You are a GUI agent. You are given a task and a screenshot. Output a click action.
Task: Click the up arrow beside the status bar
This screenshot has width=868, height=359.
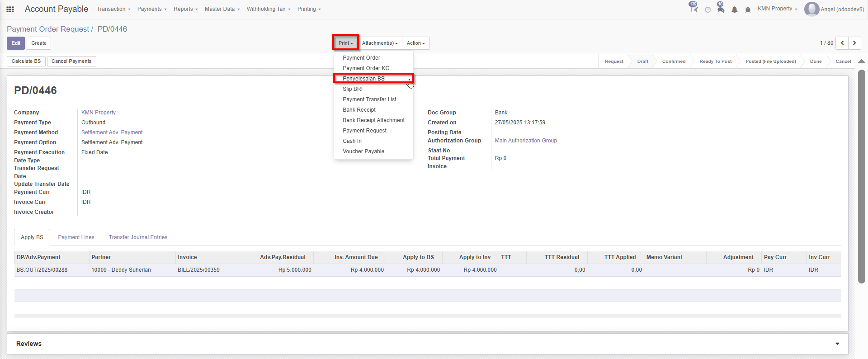862,61
